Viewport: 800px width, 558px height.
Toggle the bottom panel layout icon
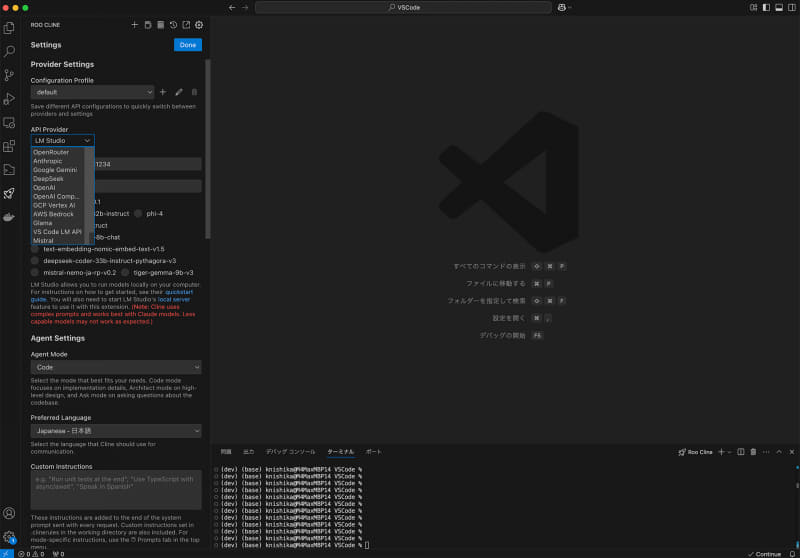point(779,7)
